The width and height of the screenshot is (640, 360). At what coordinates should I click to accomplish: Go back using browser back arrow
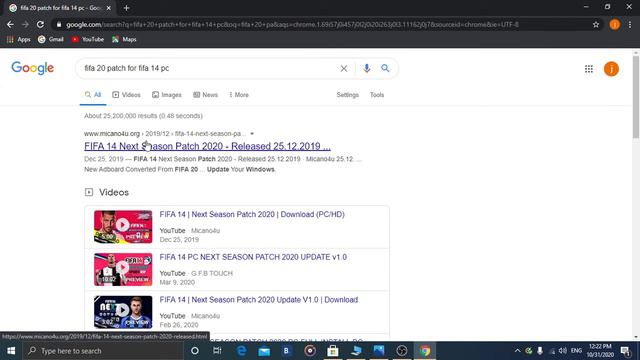[10, 24]
